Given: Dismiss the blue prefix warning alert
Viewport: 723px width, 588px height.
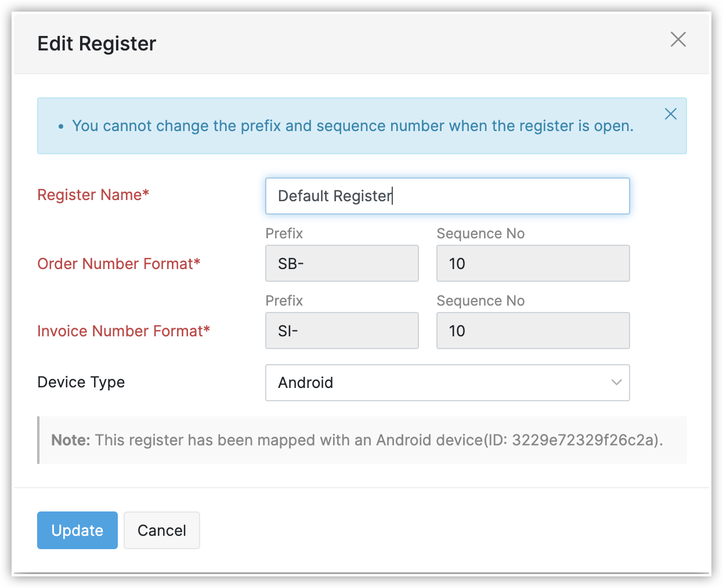Looking at the screenshot, I should (x=670, y=114).
